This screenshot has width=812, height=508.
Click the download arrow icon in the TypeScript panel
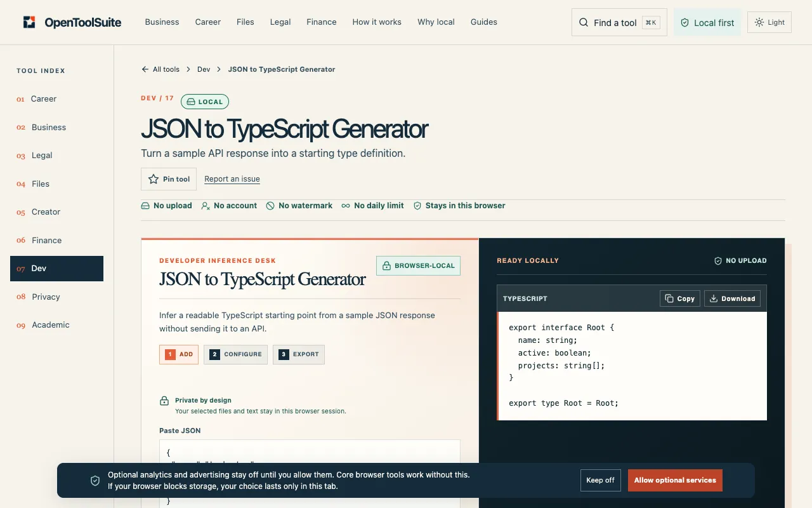point(714,298)
